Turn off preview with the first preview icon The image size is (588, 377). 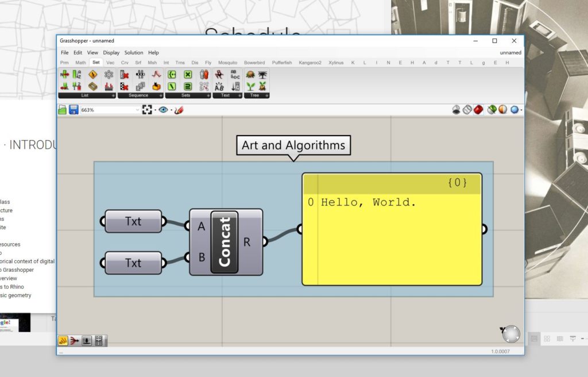457,110
